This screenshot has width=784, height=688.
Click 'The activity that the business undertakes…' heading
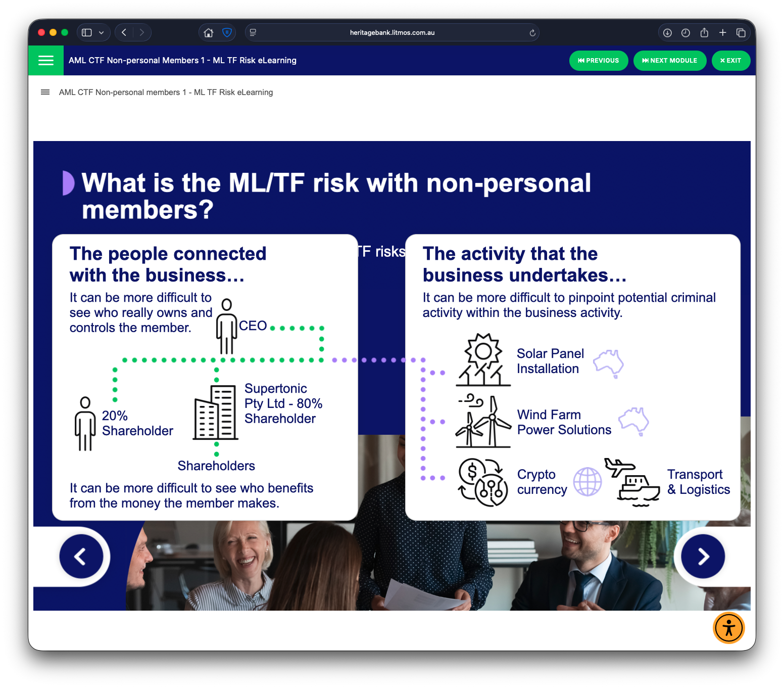pos(524,264)
